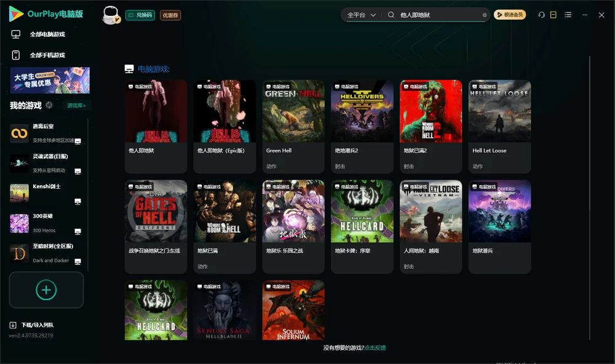Click the 兑换码 redeem code button

pyautogui.click(x=140, y=15)
